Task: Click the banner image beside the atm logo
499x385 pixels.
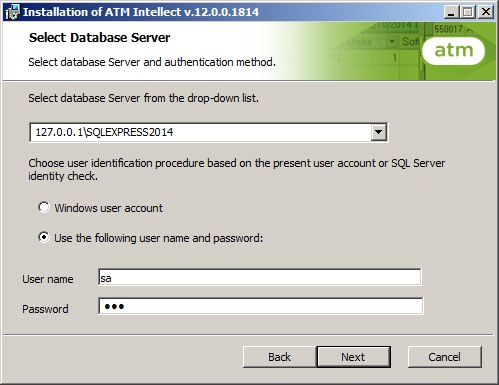Action: tap(373, 51)
